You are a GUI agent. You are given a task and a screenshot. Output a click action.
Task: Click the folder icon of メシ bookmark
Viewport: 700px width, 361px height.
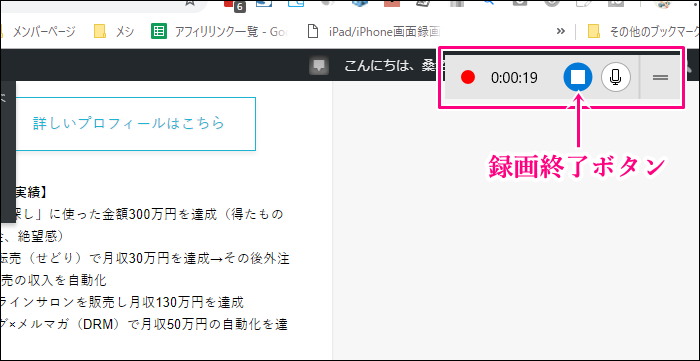point(100,31)
